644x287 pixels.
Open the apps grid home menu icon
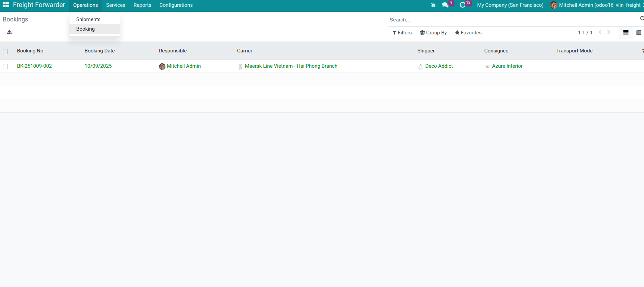(6, 5)
